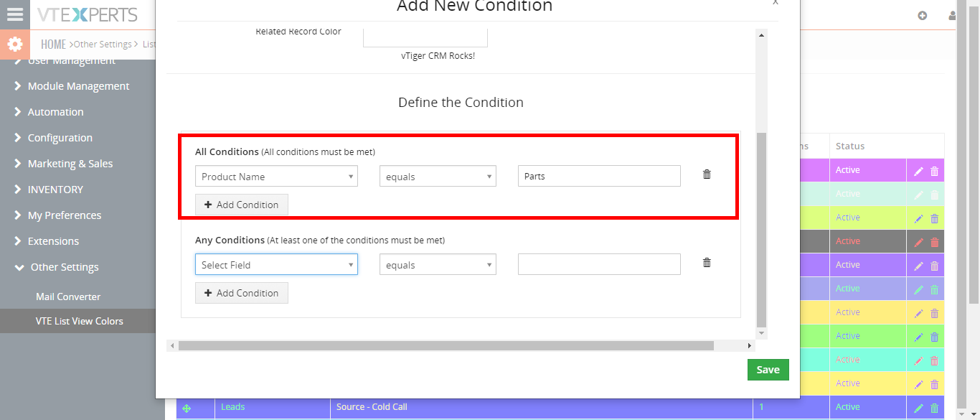The image size is (980, 420).
Task: Click the quick-create plus icon
Action: coord(923,16)
